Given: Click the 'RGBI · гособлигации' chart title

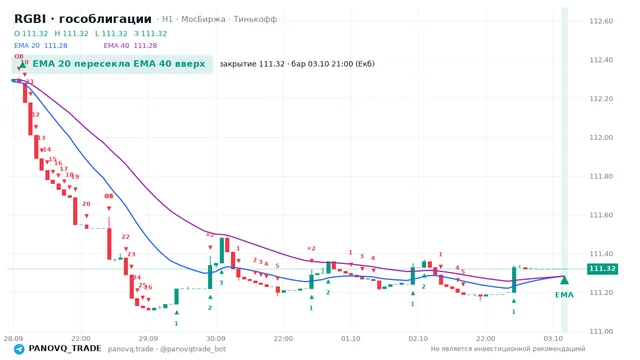Looking at the screenshot, I should [x=83, y=19].
